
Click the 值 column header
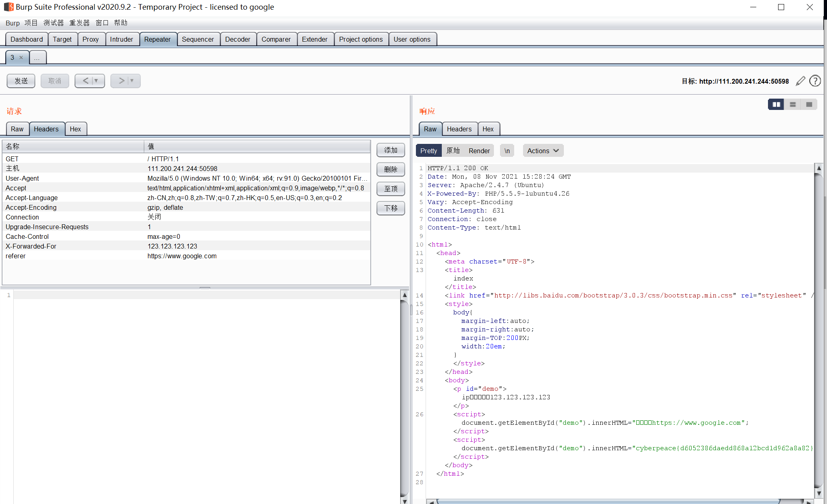pyautogui.click(x=257, y=146)
